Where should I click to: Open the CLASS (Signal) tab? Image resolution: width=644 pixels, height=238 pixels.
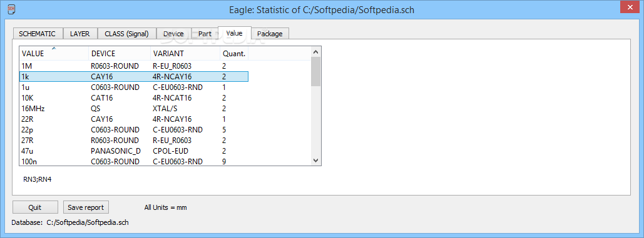click(126, 34)
